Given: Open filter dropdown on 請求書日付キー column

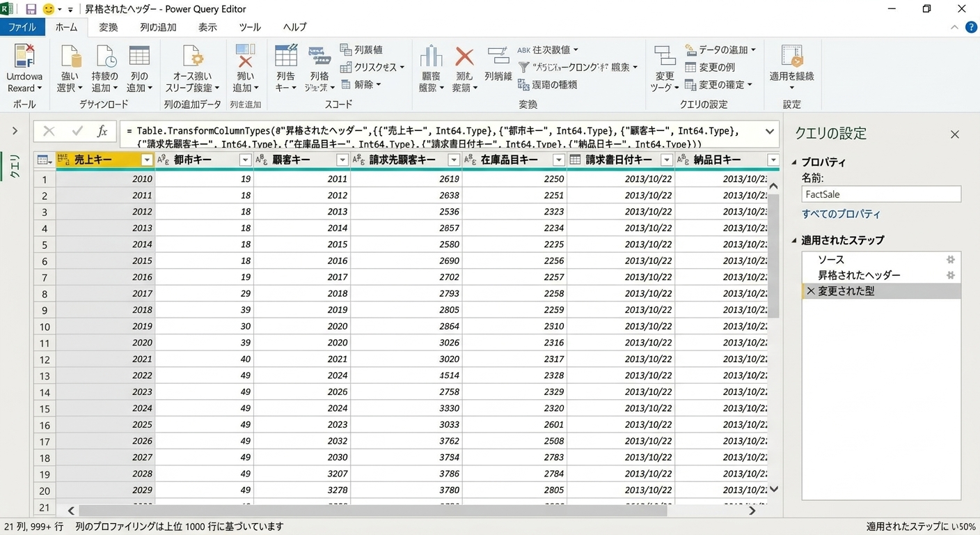Looking at the screenshot, I should pyautogui.click(x=667, y=160).
